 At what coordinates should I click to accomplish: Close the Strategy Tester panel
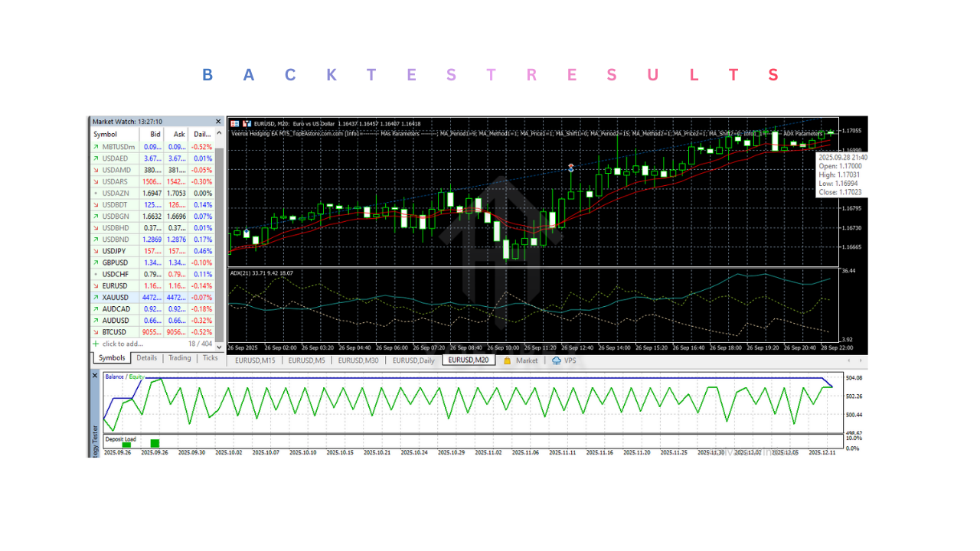(95, 376)
